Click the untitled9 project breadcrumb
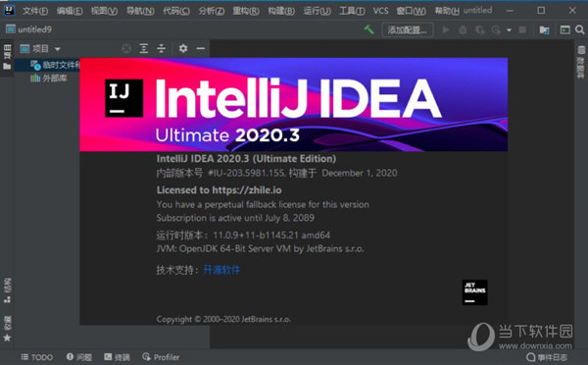This screenshot has height=365, width=588. tap(28, 29)
